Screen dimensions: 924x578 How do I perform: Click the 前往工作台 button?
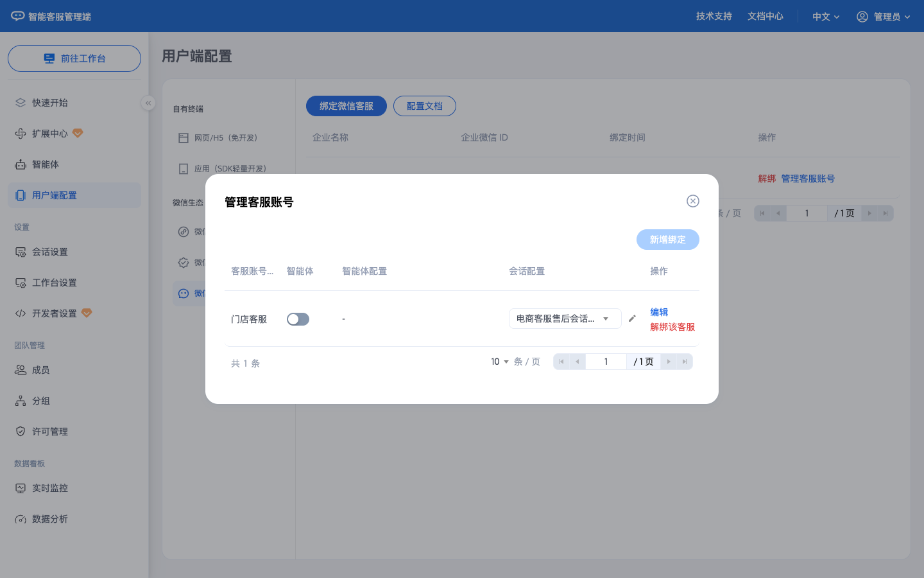74,58
